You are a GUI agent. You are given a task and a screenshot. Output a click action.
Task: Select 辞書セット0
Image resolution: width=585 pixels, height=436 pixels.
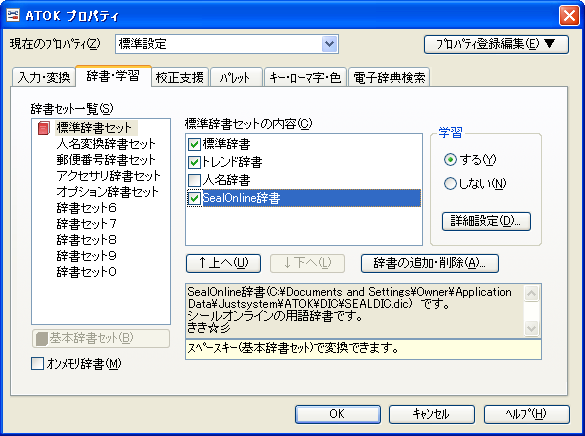coord(86,272)
